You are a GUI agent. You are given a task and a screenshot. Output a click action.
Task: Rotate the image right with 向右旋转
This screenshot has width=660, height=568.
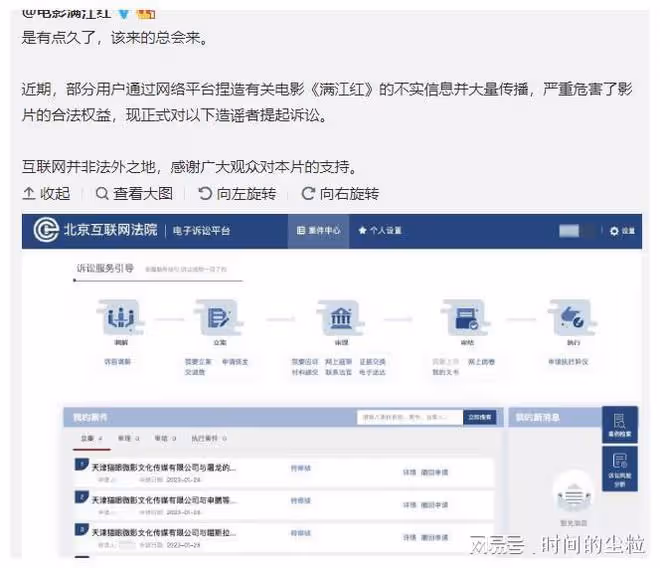pos(340,194)
